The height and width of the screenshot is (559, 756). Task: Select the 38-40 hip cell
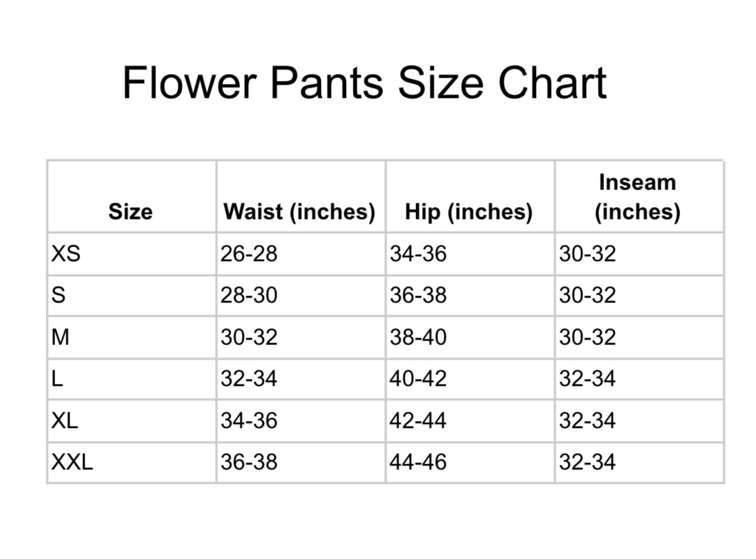click(418, 338)
